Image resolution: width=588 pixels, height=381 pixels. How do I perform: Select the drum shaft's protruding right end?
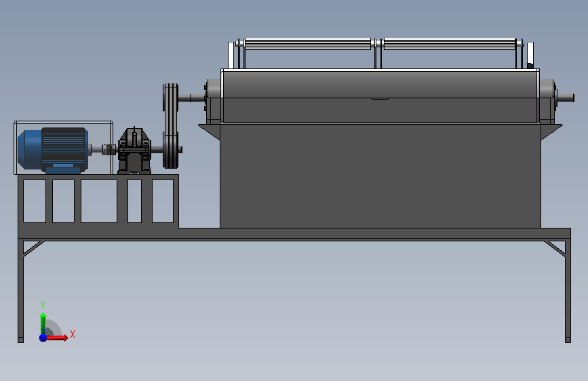coord(566,98)
